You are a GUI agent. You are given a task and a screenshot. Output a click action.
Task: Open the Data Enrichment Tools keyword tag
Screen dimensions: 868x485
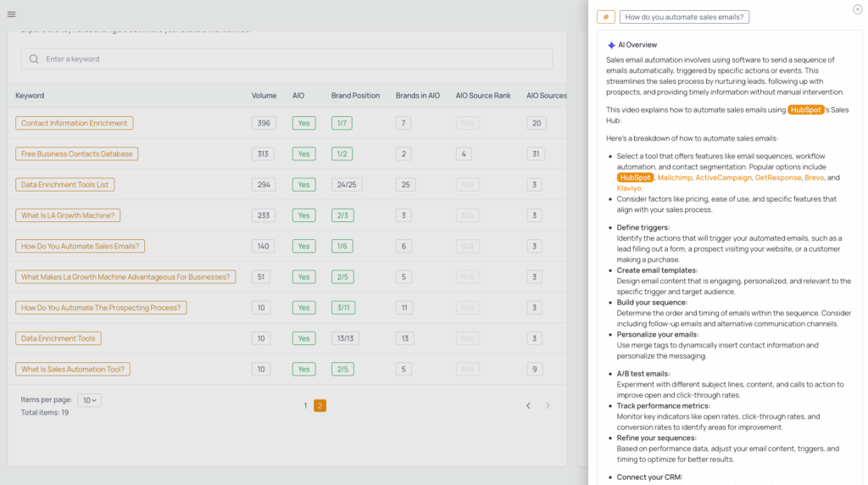[58, 338]
